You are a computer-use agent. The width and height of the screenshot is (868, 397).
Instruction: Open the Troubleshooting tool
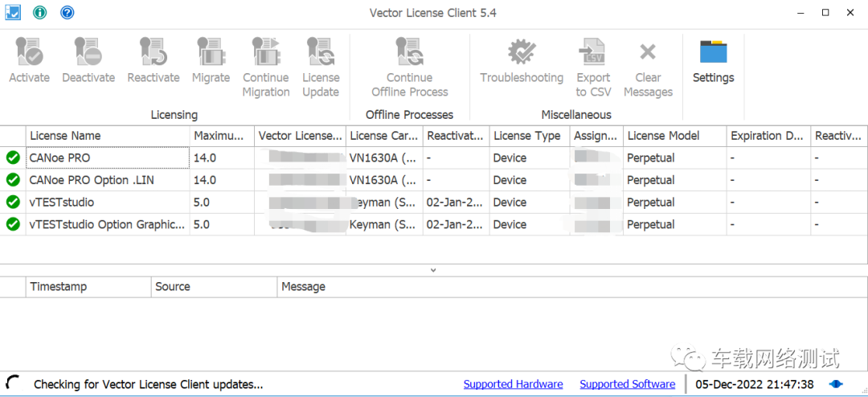[522, 61]
